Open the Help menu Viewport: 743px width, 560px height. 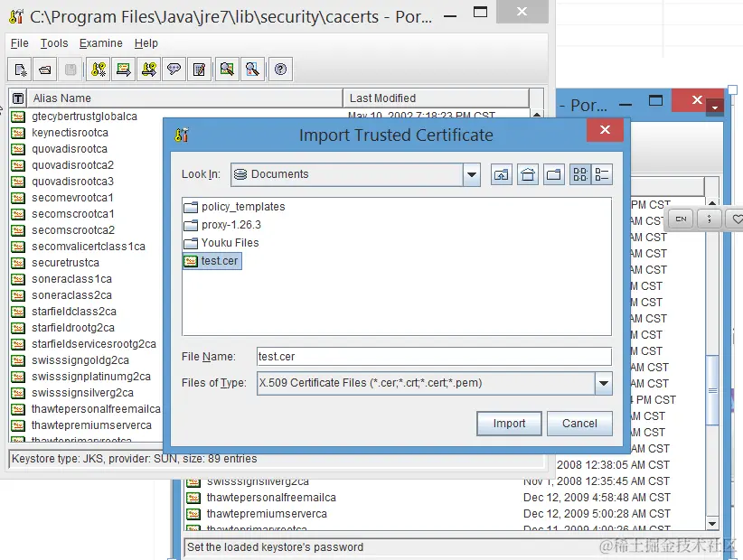(146, 43)
